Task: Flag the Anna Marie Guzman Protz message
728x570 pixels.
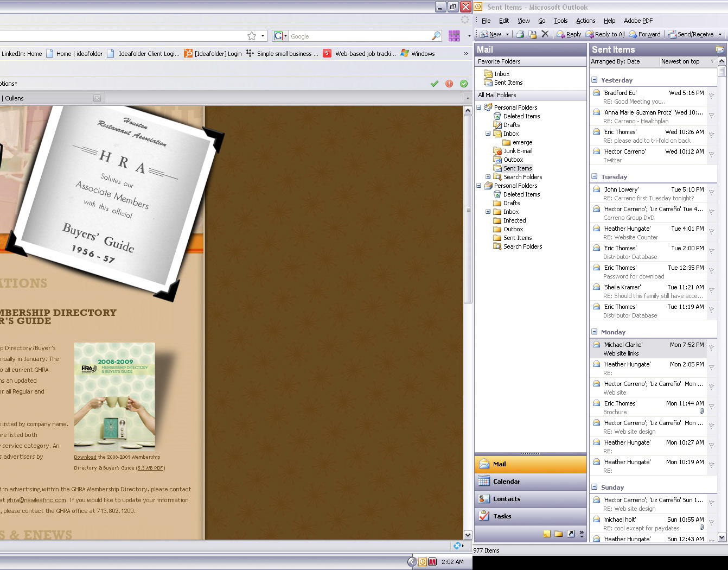Action: [x=711, y=116]
